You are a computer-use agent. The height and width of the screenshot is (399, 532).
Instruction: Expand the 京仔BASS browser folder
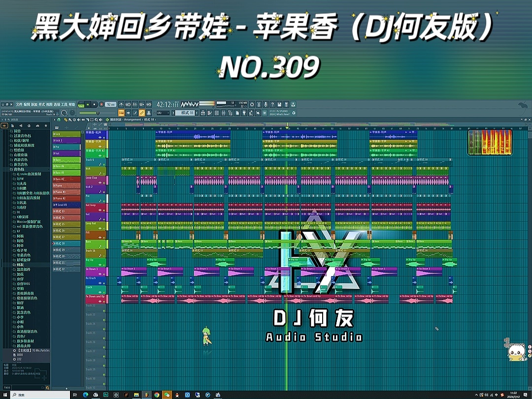click(x=21, y=284)
